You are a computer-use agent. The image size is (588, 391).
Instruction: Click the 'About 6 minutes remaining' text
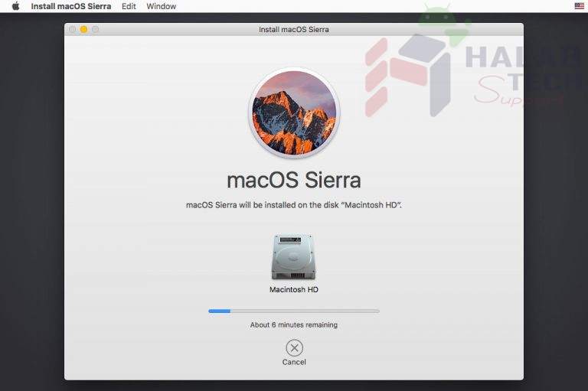point(294,325)
